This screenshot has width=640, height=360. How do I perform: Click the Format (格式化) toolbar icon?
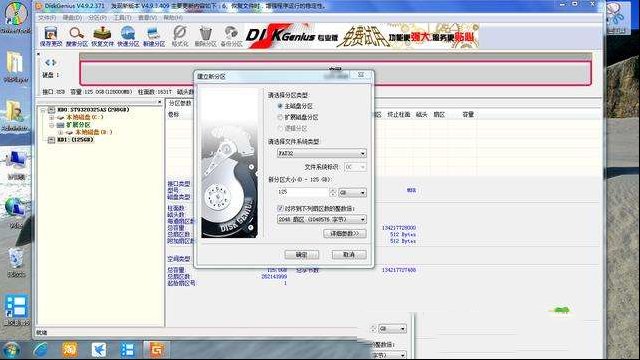(180, 36)
